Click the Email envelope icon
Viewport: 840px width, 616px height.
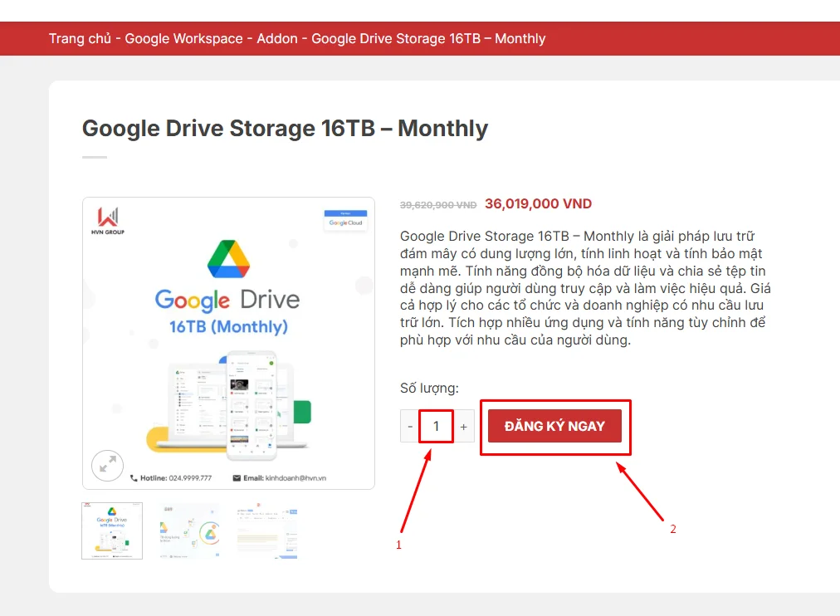tap(237, 478)
